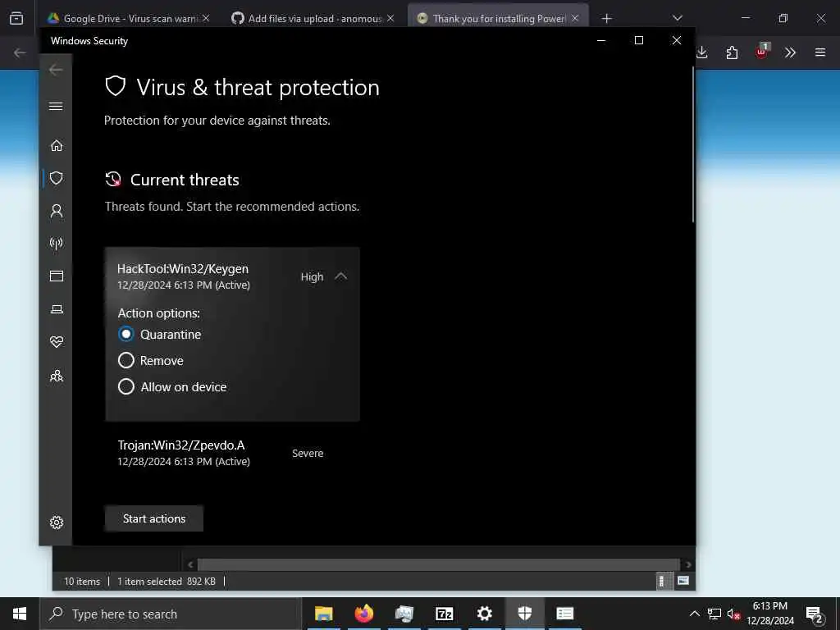
Task: Open 7-Zip from the taskbar
Action: (x=444, y=614)
